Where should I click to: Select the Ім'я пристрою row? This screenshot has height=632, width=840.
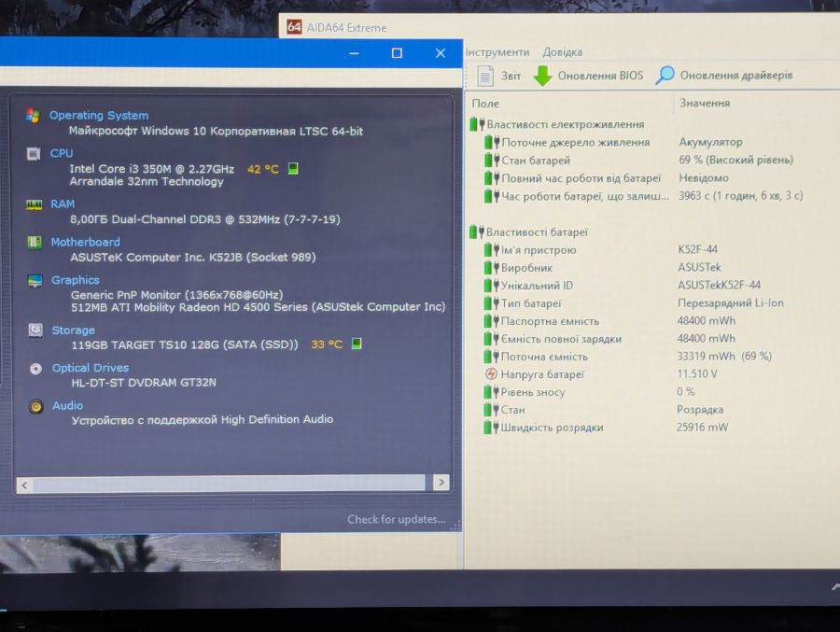click(x=653, y=250)
